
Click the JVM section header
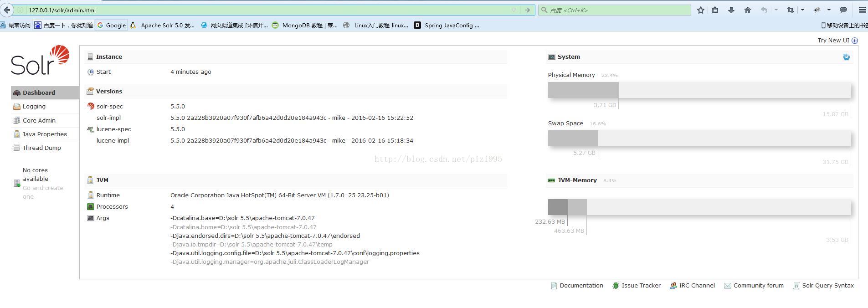pos(296,180)
